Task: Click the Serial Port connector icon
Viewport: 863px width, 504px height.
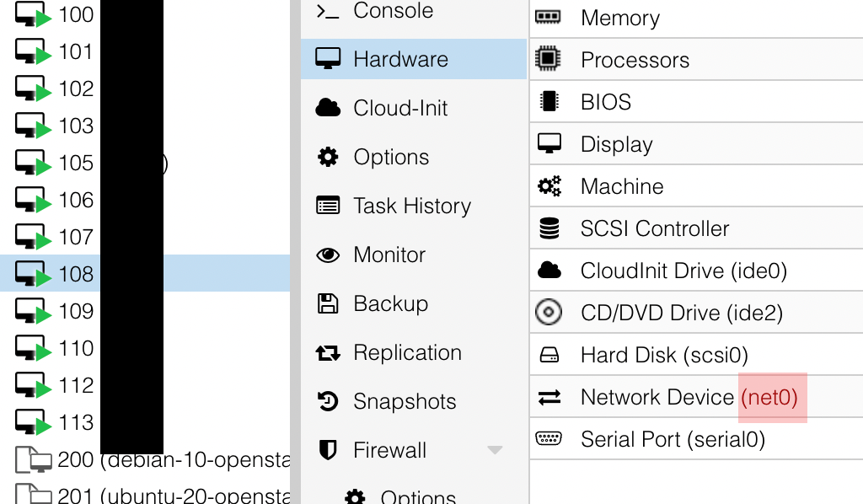Action: click(x=549, y=439)
